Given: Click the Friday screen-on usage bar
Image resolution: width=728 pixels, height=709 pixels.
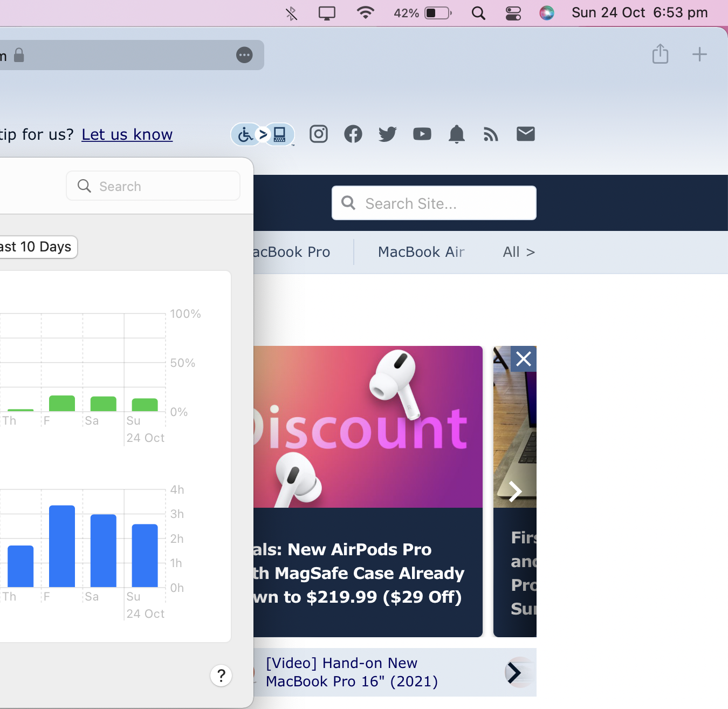Looking at the screenshot, I should [x=62, y=546].
